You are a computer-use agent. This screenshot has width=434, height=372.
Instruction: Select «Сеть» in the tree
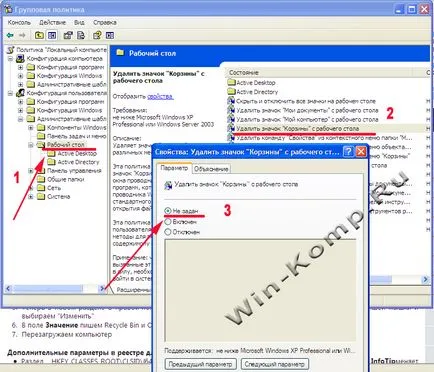click(x=54, y=188)
